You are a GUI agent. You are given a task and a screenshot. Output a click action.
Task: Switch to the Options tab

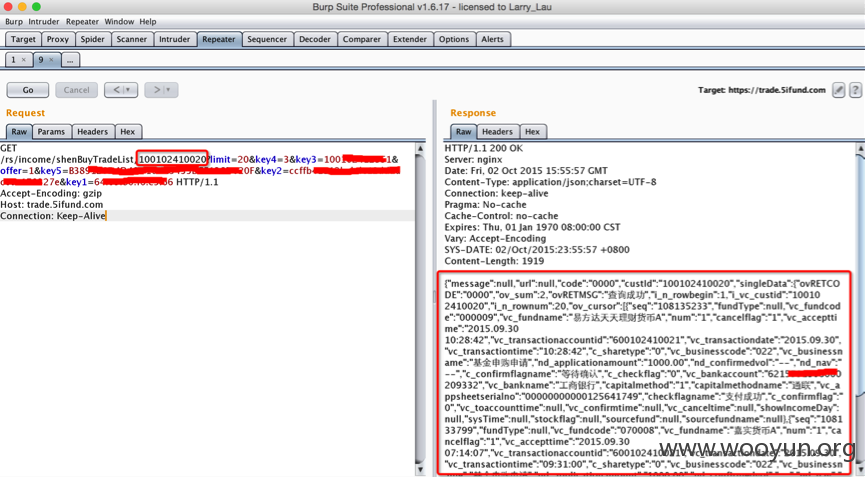click(x=454, y=39)
